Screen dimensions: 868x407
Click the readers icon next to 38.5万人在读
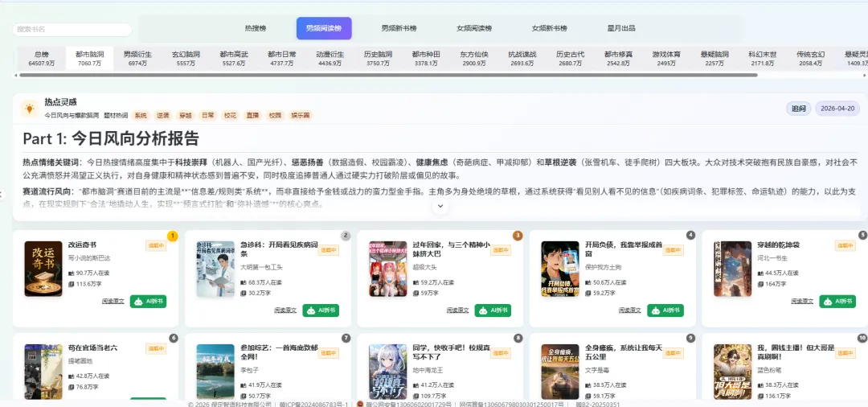point(588,384)
